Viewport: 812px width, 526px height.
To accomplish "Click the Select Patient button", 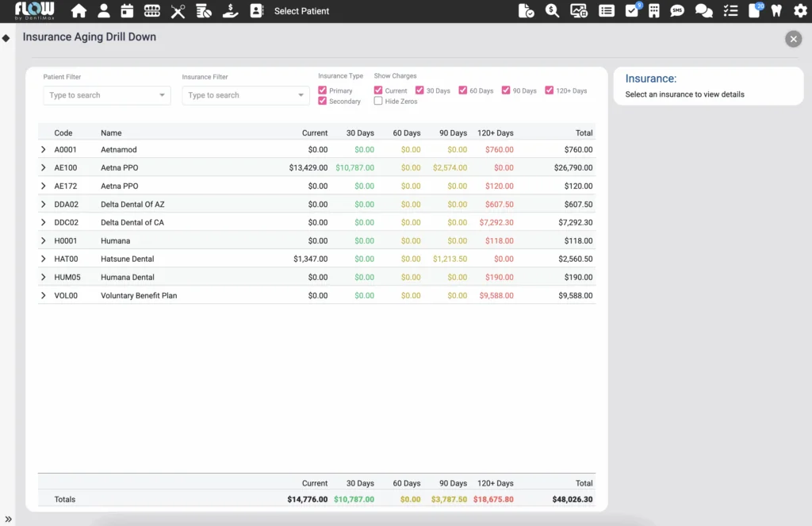I will [301, 11].
